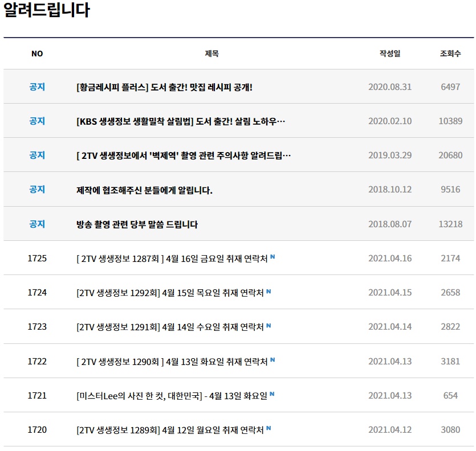Click the new 'N' badge on post 1721
This screenshot has width=476, height=451.
point(272,394)
